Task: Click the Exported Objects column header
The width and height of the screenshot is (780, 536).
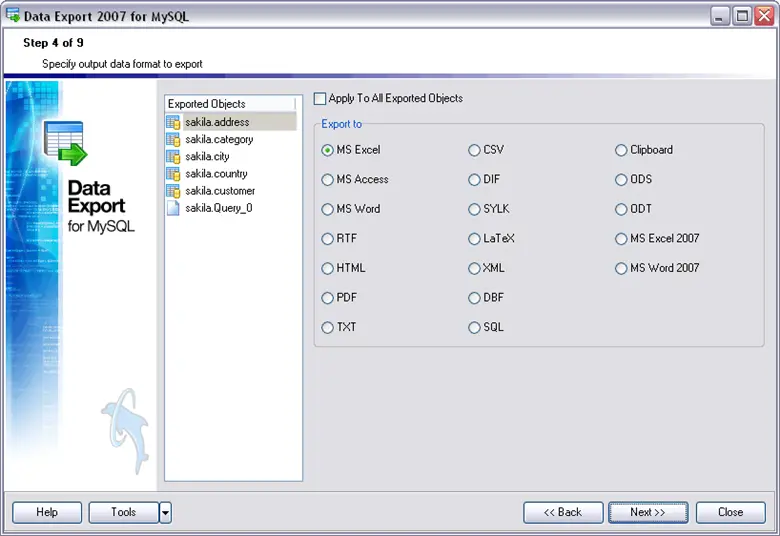Action: (x=230, y=104)
